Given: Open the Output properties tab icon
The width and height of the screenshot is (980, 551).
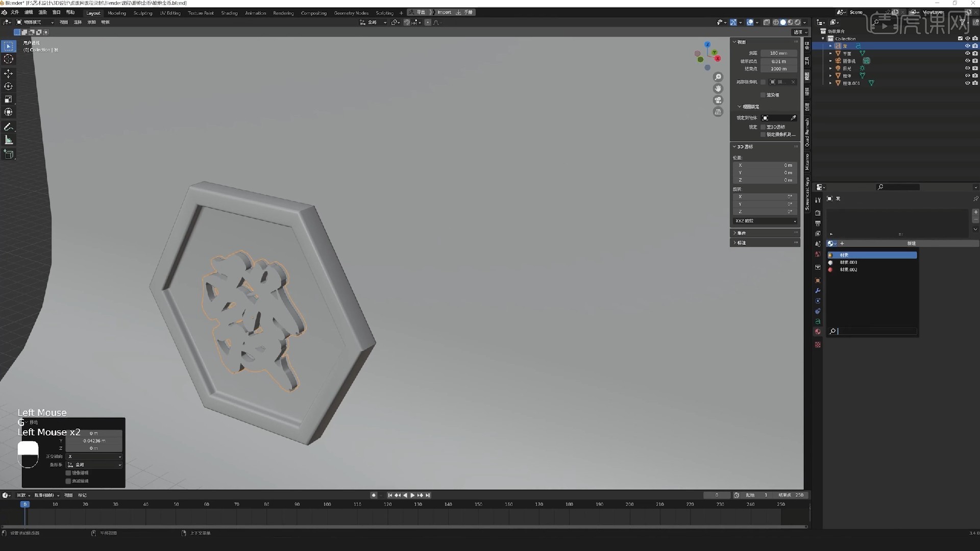Looking at the screenshot, I should (x=818, y=223).
